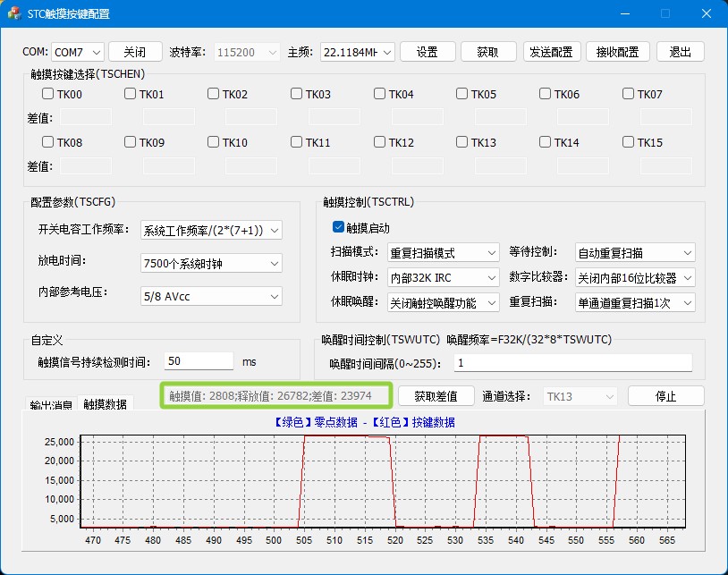This screenshot has width=728, height=575.
Task: Click the TK08 差值 input field
Action: (x=86, y=165)
